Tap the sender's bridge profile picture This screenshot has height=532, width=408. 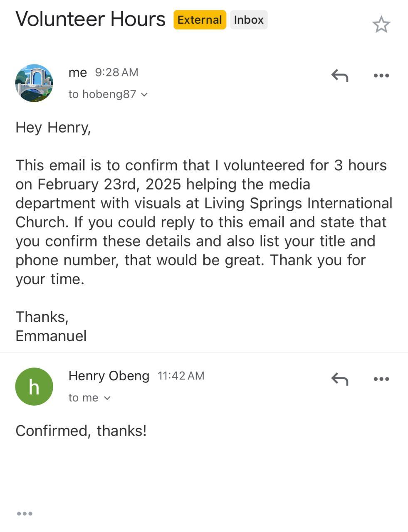34,83
